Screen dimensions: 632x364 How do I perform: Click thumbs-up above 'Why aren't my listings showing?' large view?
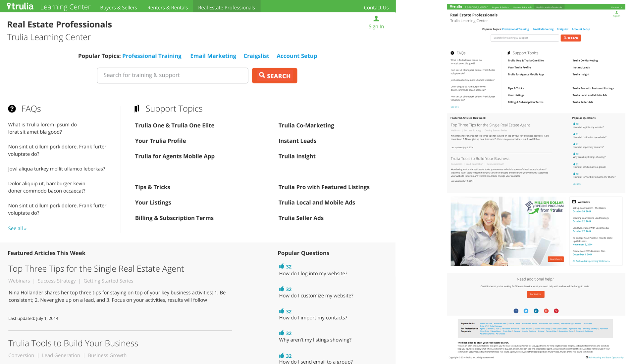coord(282,333)
